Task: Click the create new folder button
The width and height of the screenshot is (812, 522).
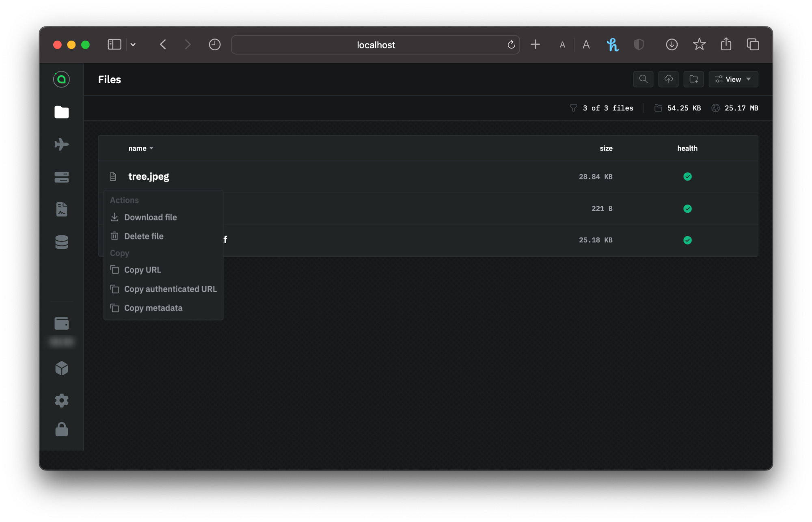Action: [693, 79]
